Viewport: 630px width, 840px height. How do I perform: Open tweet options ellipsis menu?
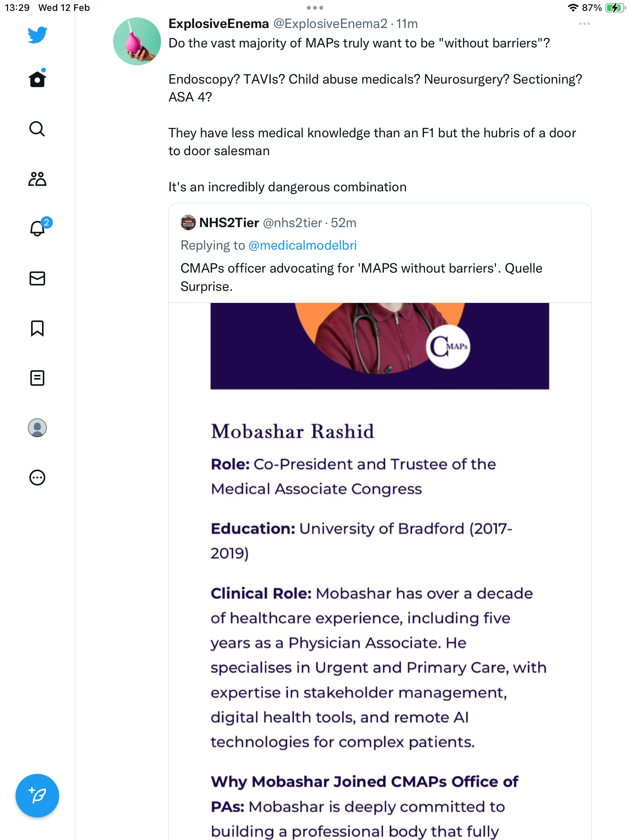coord(584,24)
